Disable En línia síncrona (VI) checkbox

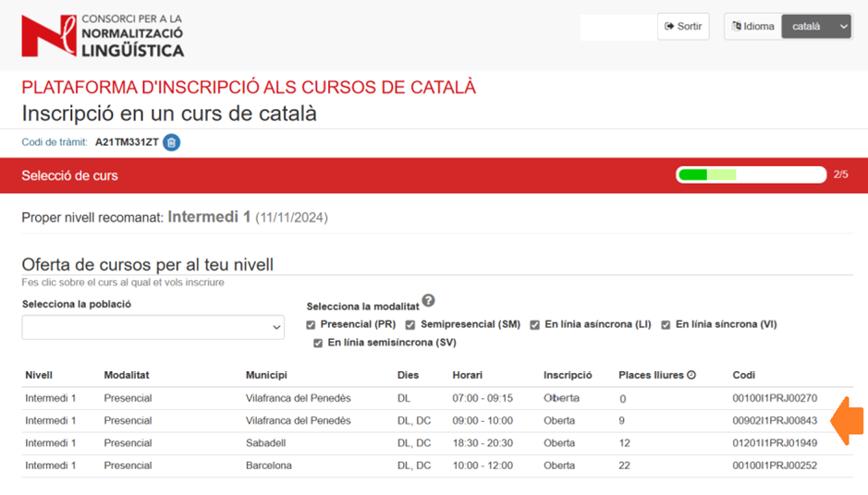(x=666, y=325)
